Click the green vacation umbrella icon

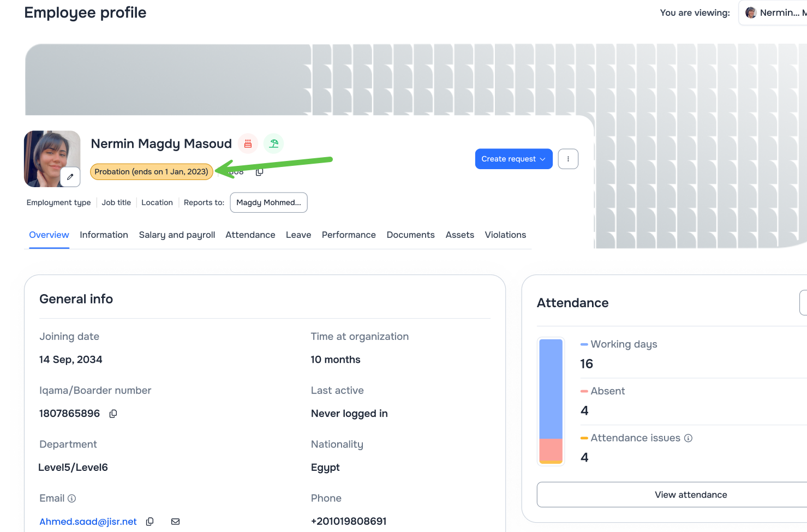point(273,143)
